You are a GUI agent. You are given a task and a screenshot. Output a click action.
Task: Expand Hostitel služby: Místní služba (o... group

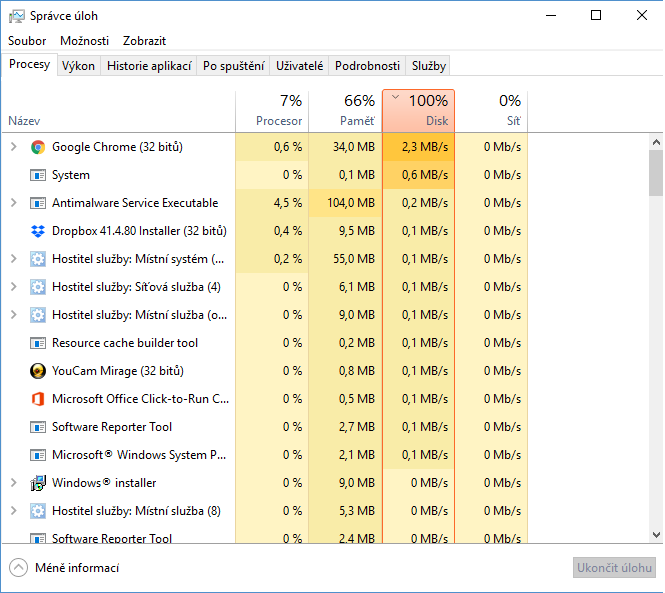(14, 315)
